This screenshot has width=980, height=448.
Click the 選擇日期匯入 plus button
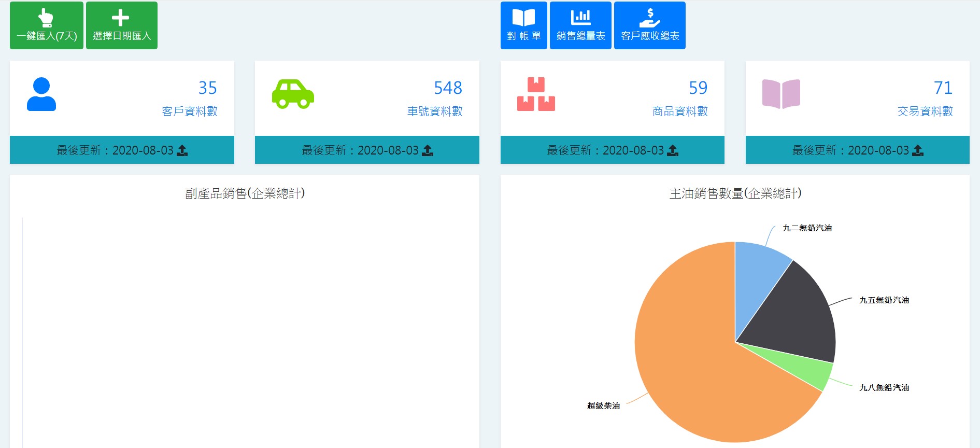coord(121,25)
